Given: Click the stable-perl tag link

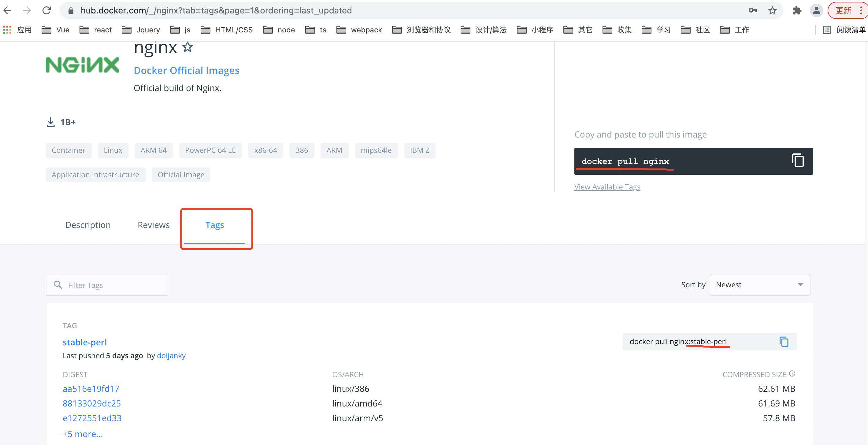Looking at the screenshot, I should tap(85, 342).
